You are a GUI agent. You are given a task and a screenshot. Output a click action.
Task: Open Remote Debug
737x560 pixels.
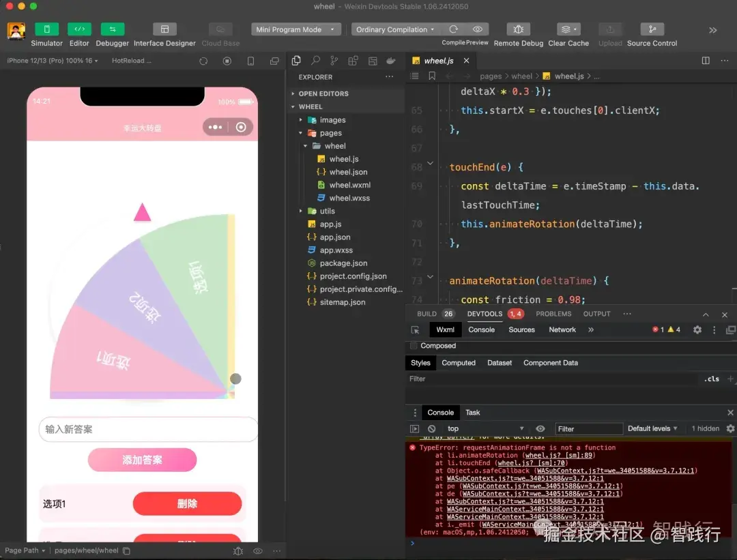pyautogui.click(x=519, y=29)
